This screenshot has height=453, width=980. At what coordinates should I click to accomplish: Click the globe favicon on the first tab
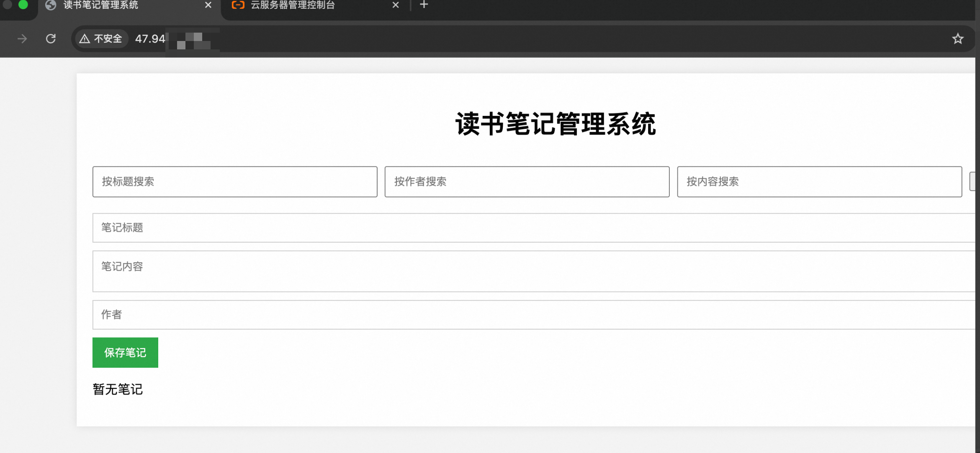pyautogui.click(x=51, y=5)
